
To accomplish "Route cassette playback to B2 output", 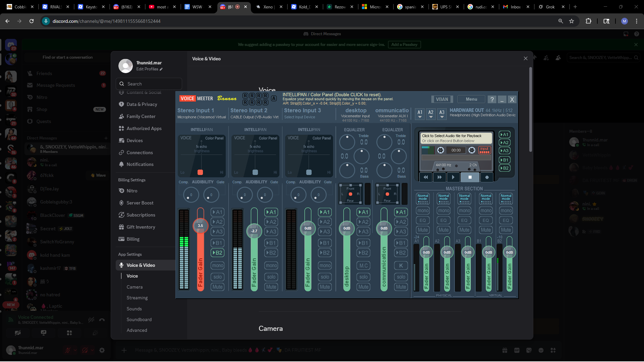I will 504,168.
